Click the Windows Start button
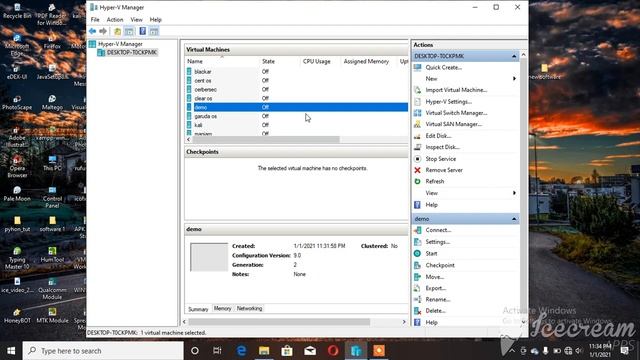 tap(11, 351)
